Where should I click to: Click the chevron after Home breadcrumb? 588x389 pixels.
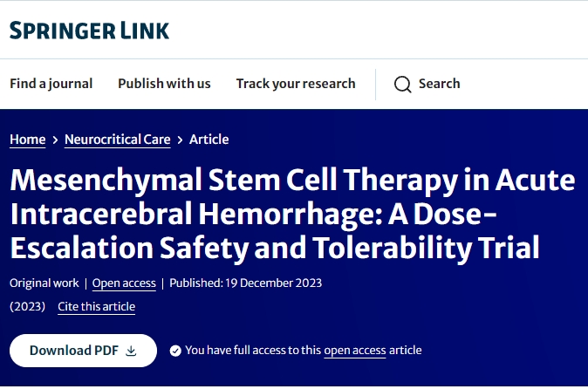(55, 140)
